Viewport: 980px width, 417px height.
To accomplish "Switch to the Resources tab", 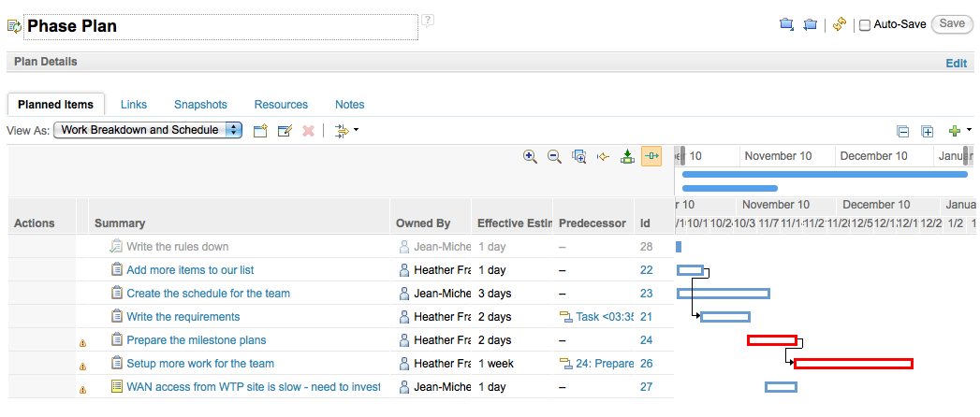I will (281, 105).
